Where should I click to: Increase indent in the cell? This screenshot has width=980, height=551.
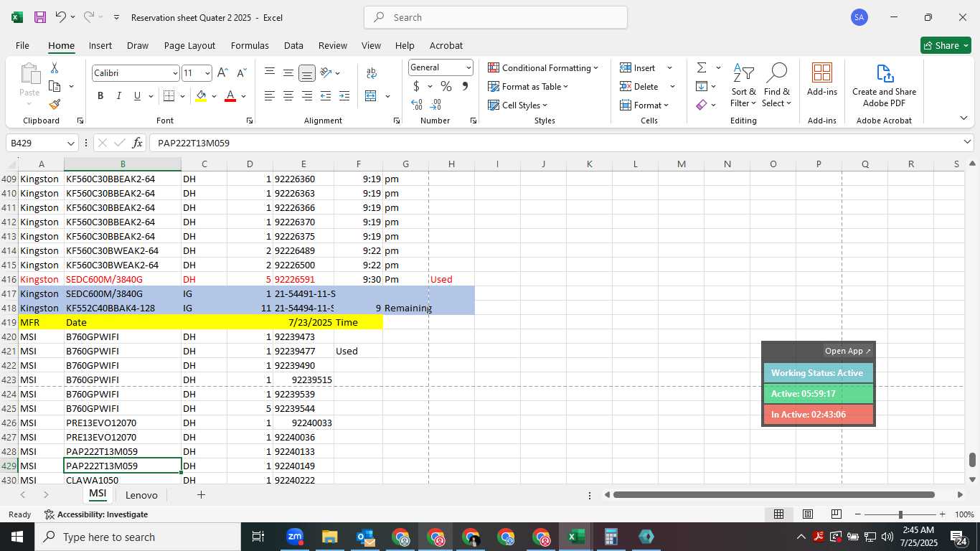(344, 96)
